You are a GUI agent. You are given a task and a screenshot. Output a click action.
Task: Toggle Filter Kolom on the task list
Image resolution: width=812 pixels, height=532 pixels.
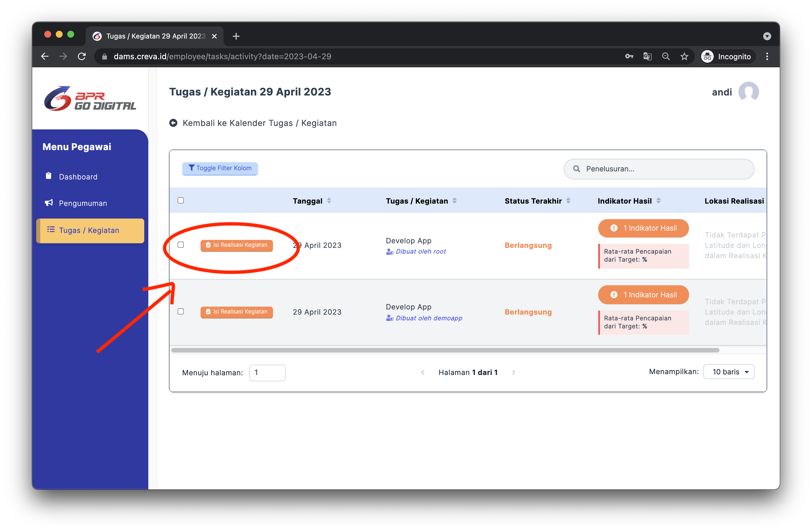click(220, 168)
